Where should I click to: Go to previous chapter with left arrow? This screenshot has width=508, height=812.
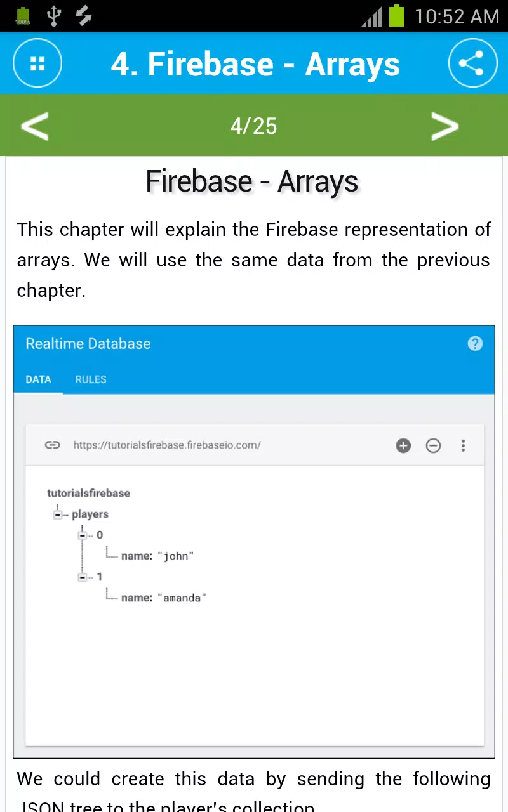point(34,126)
